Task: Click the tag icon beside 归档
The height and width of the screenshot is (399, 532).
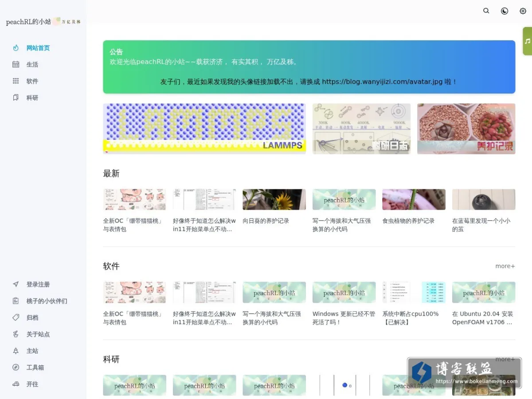Action: [x=16, y=317]
